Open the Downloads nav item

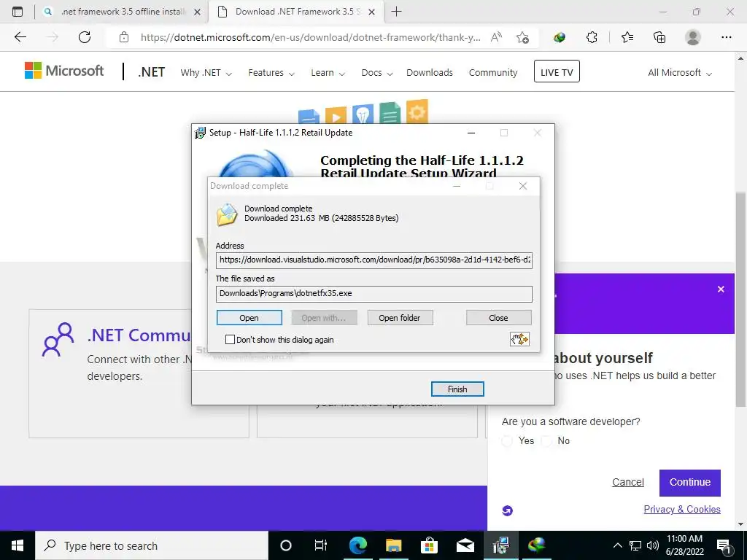(x=430, y=73)
